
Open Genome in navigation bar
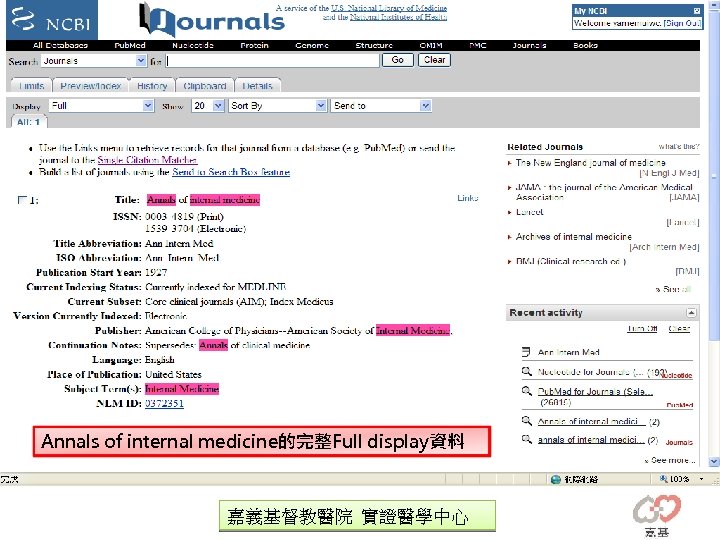(x=312, y=45)
